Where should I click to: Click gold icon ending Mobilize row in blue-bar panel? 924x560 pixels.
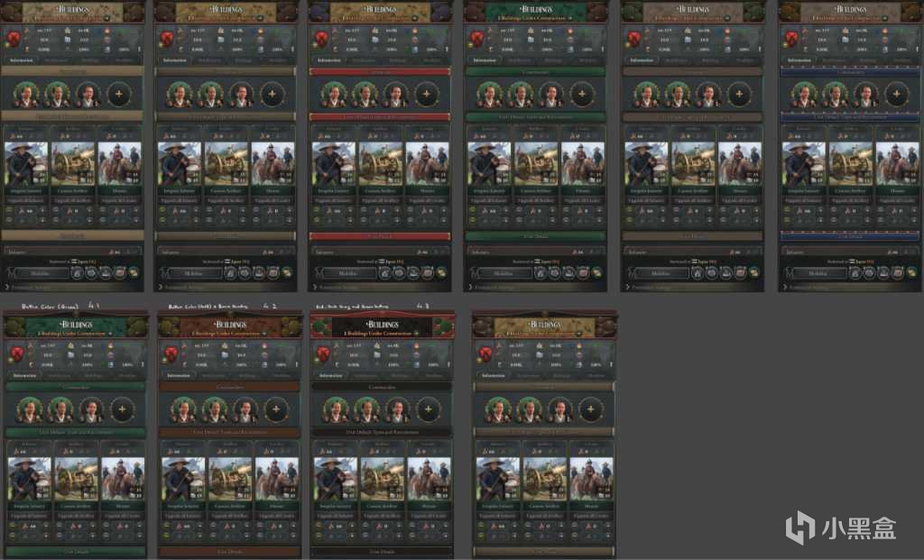pos(911,272)
